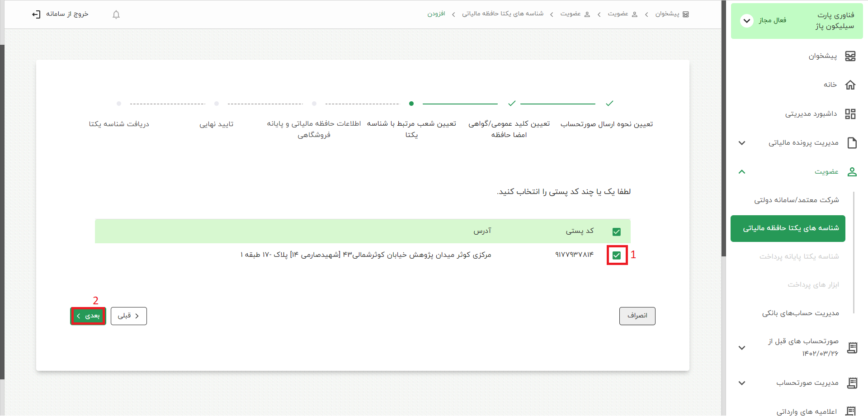Open پیشخوان in sidebar menu
The image size is (868, 416).
[823, 56]
